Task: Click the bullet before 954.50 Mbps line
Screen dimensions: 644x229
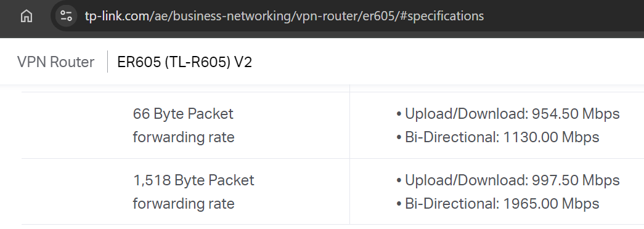Action: [x=398, y=114]
